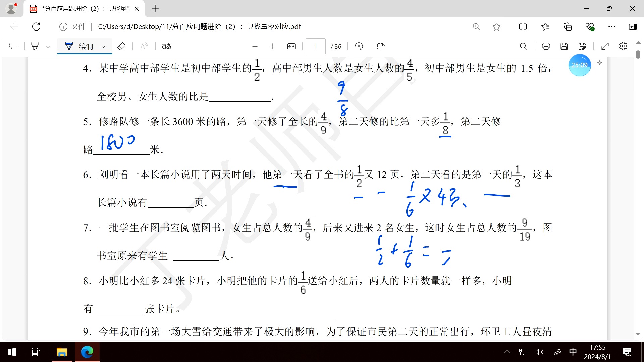Open split screen view
644x362 pixels.
pos(523,26)
